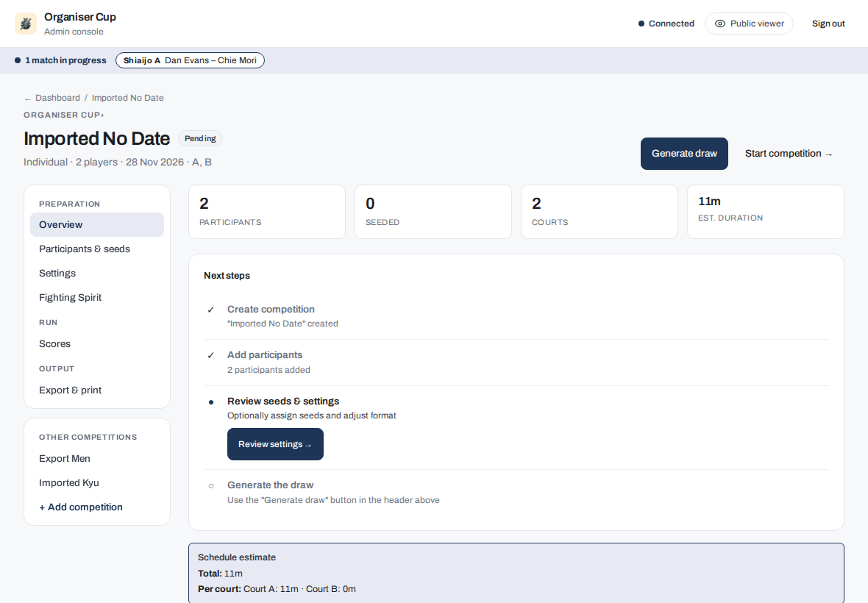Open Export & print section
This screenshot has width=868, height=603.
tap(97, 390)
